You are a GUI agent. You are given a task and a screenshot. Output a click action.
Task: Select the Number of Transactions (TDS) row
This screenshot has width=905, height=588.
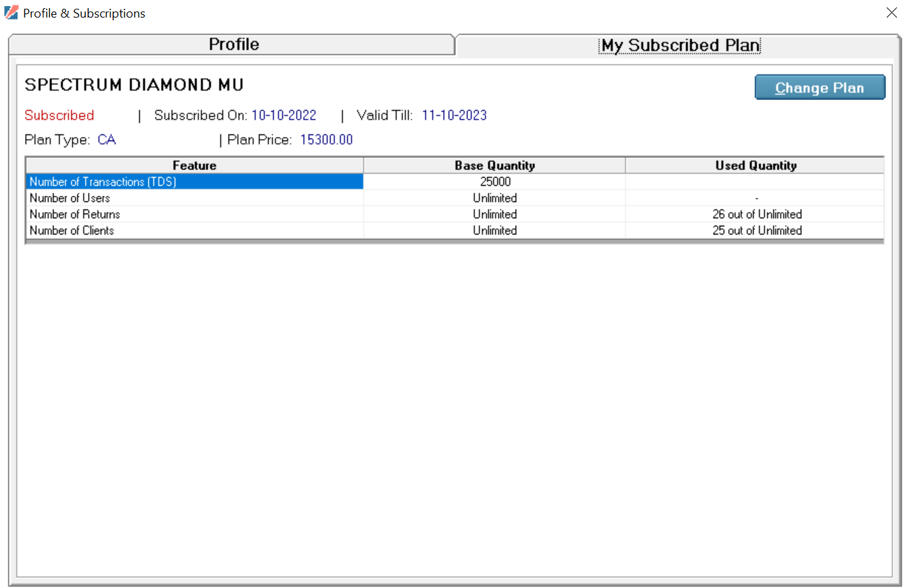tap(455, 182)
